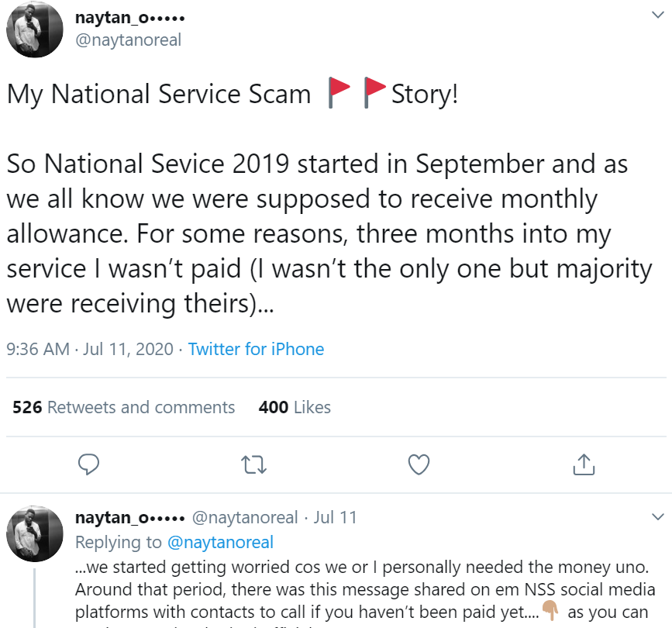The height and width of the screenshot is (628, 672).
Task: Open the share tweet icon
Action: 583,464
